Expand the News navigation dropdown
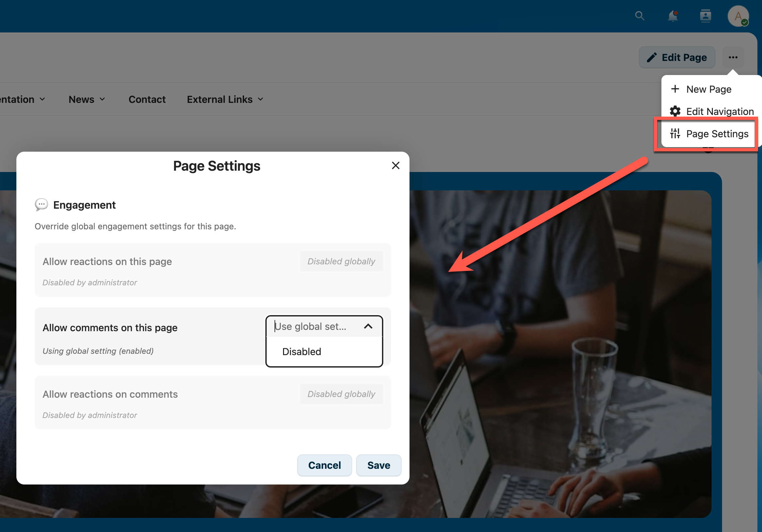 click(86, 99)
